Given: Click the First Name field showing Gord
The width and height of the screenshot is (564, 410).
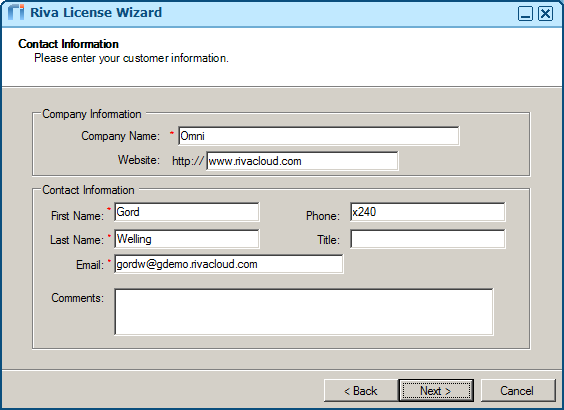Looking at the screenshot, I should click(187, 212).
